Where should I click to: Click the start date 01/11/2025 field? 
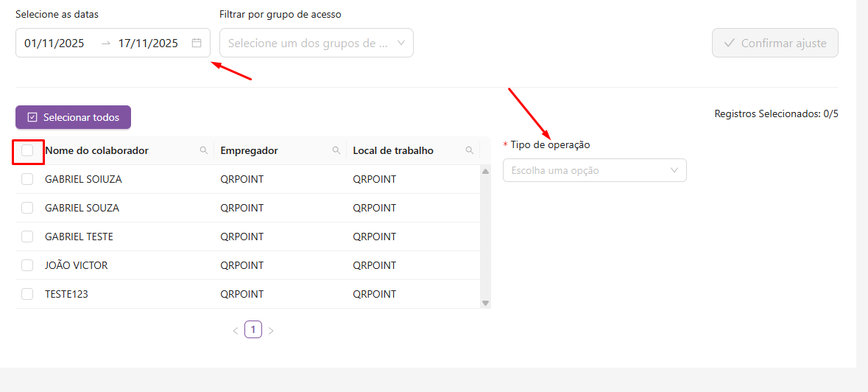54,43
